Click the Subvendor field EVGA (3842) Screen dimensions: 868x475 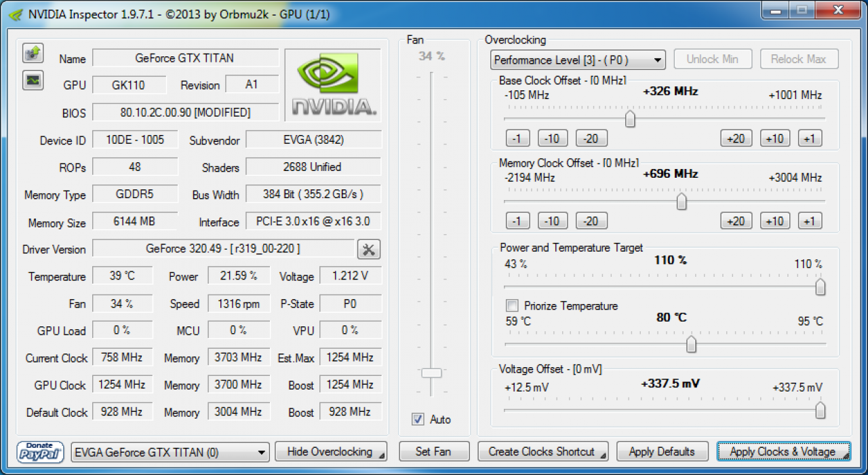313,140
